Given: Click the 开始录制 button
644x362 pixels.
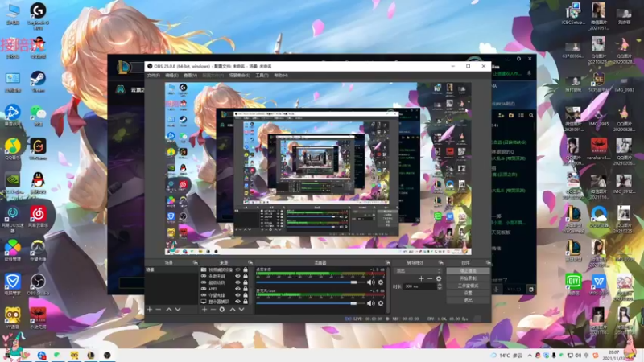Looking at the screenshot, I should click(468, 278).
